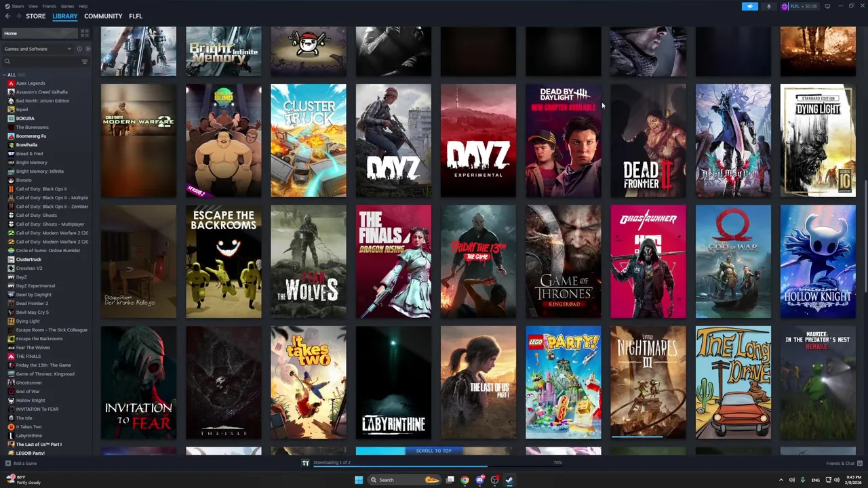Open the It Takes Two cover
Image resolution: width=868 pixels, height=488 pixels.
[309, 383]
